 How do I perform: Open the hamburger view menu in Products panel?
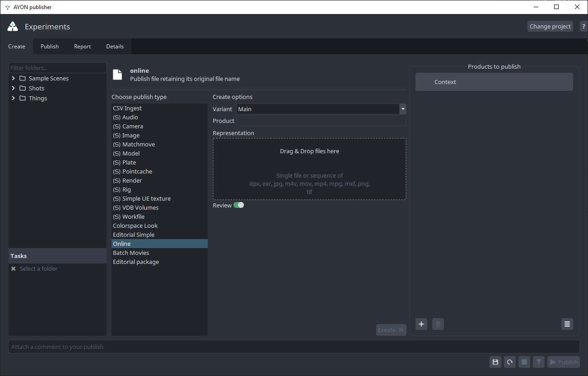pos(567,324)
